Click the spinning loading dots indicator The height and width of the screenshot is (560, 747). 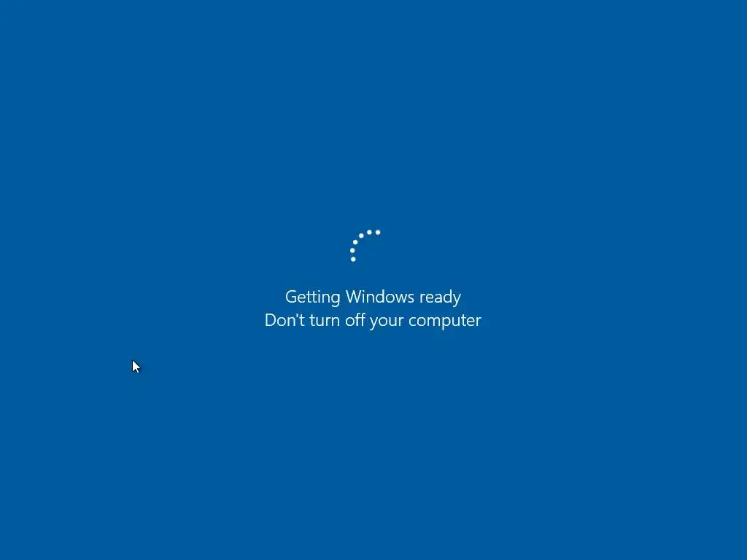[x=365, y=246]
